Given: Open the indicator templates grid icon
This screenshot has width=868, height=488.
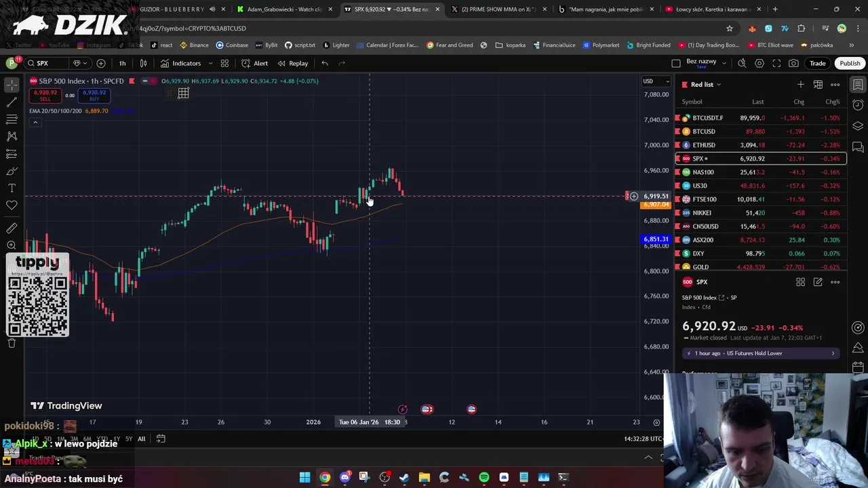Looking at the screenshot, I should [224, 63].
